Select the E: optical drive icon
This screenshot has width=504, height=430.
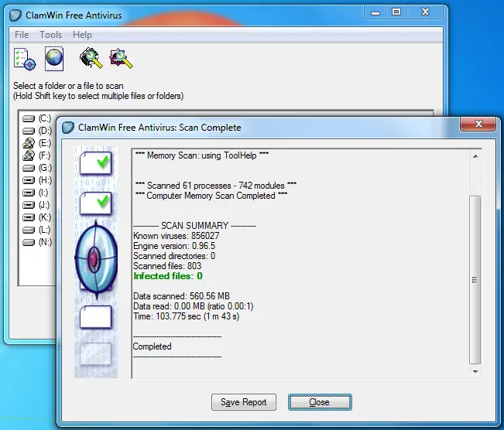(29, 143)
